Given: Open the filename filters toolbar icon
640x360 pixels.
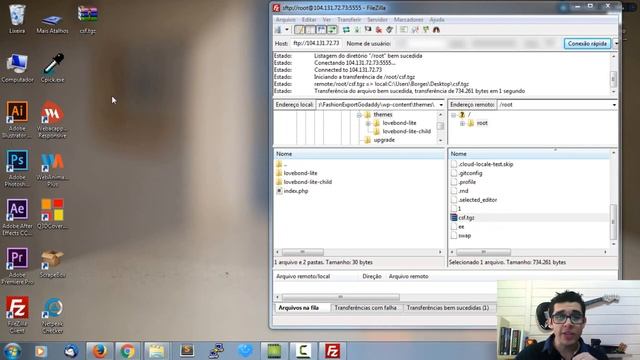Looking at the screenshot, I should (x=403, y=30).
